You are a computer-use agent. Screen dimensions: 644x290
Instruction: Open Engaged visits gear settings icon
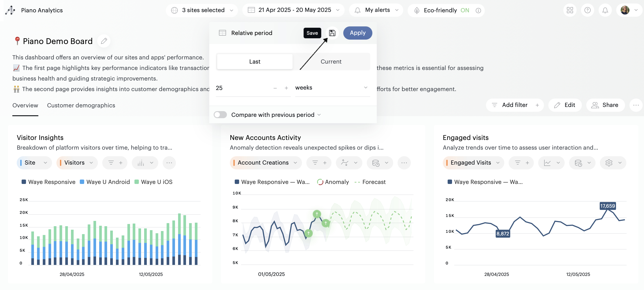[609, 163]
